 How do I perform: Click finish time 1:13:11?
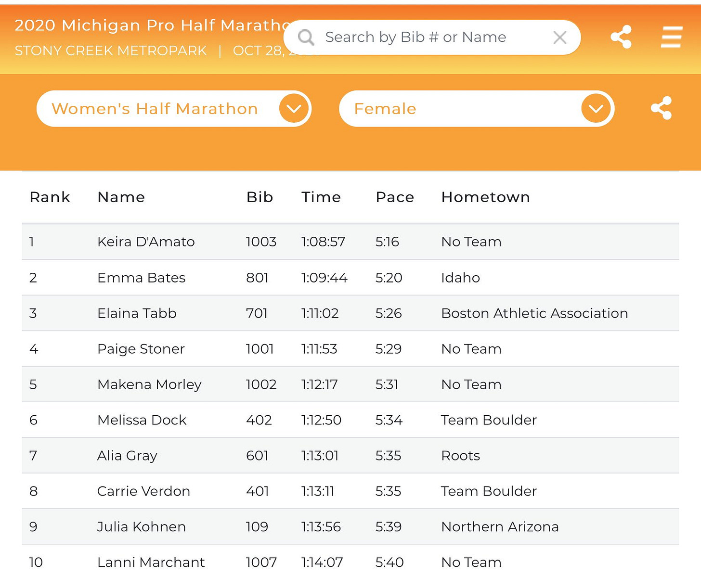(318, 491)
